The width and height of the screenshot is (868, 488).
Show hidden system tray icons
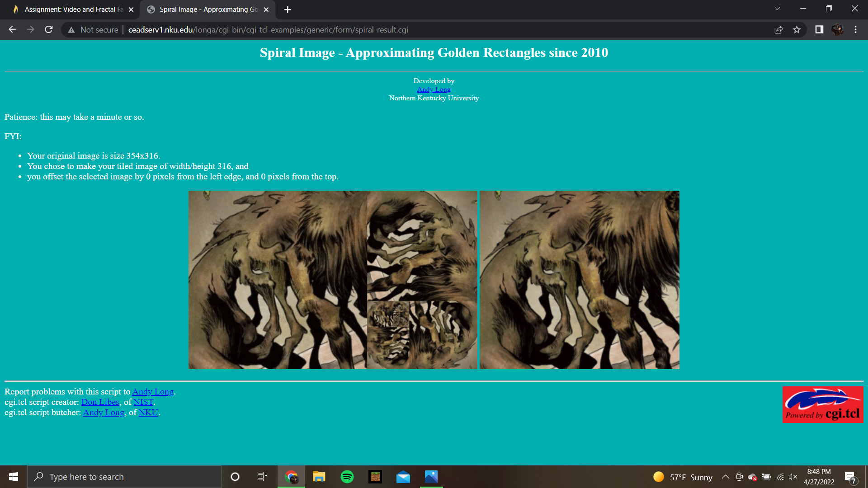[725, 477]
